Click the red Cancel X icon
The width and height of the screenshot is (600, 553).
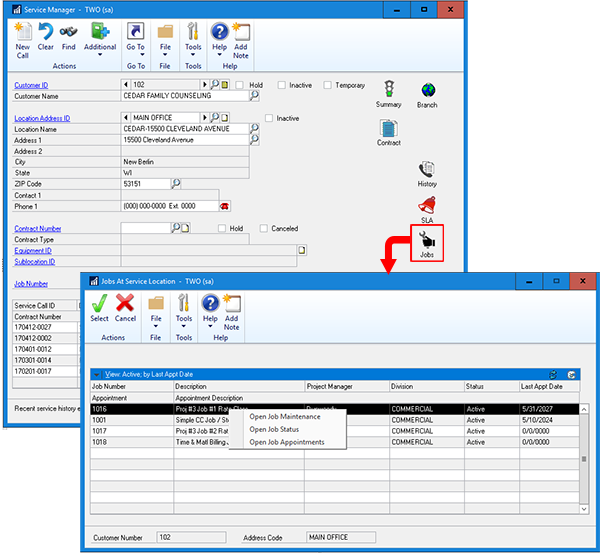[125, 303]
